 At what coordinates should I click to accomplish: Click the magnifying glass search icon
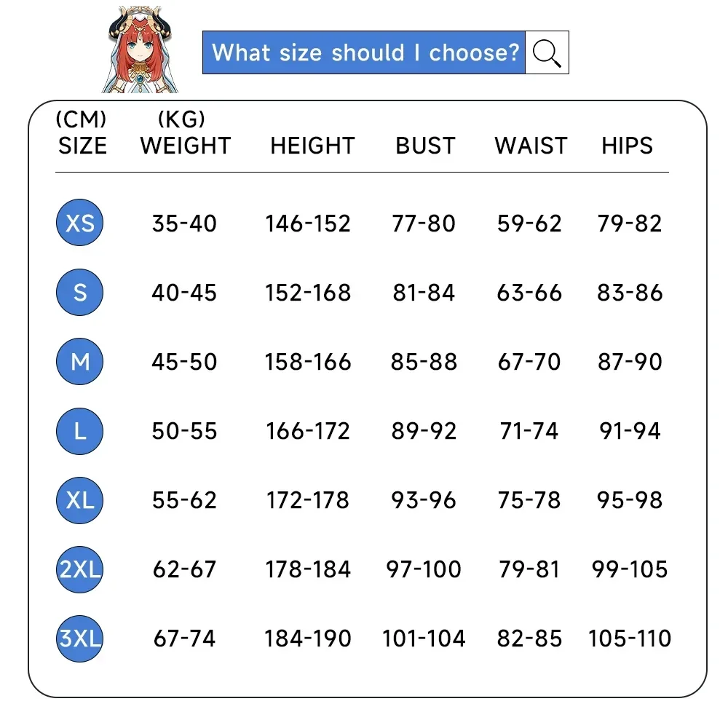[x=547, y=52]
